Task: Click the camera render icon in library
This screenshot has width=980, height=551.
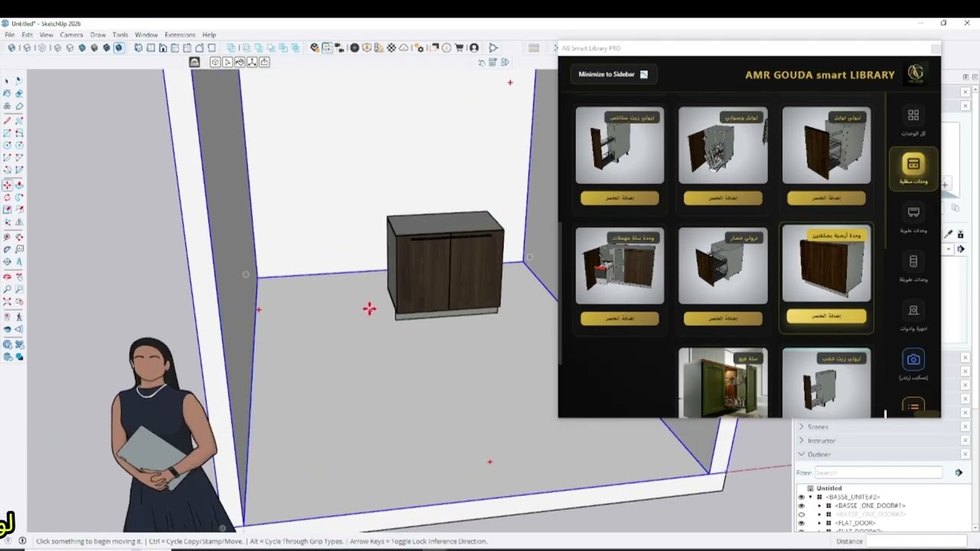Action: (x=913, y=360)
